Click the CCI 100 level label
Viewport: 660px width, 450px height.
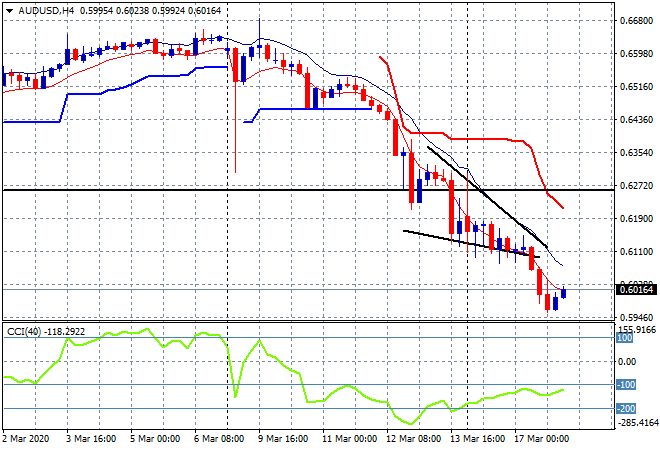625,338
